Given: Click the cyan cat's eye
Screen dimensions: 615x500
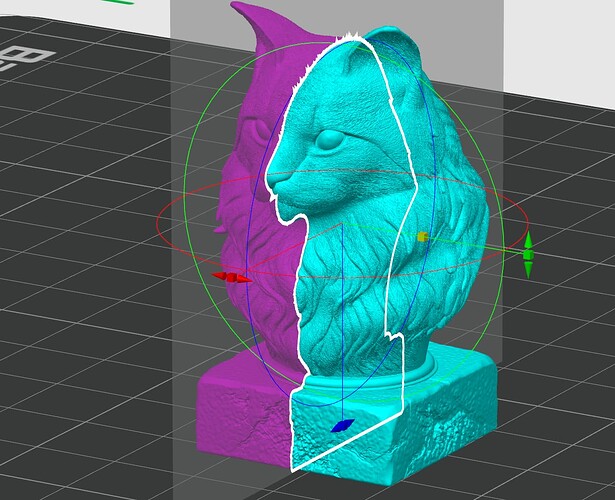Looking at the screenshot, I should (330, 140).
